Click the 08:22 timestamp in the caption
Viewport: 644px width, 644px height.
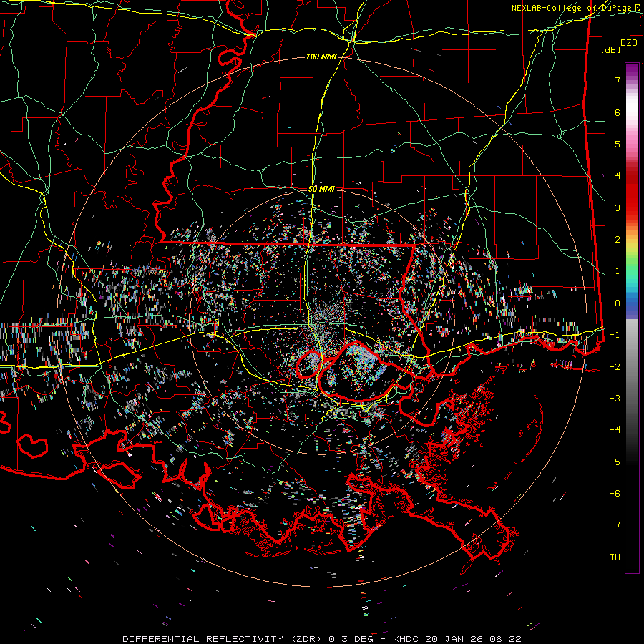point(507,639)
